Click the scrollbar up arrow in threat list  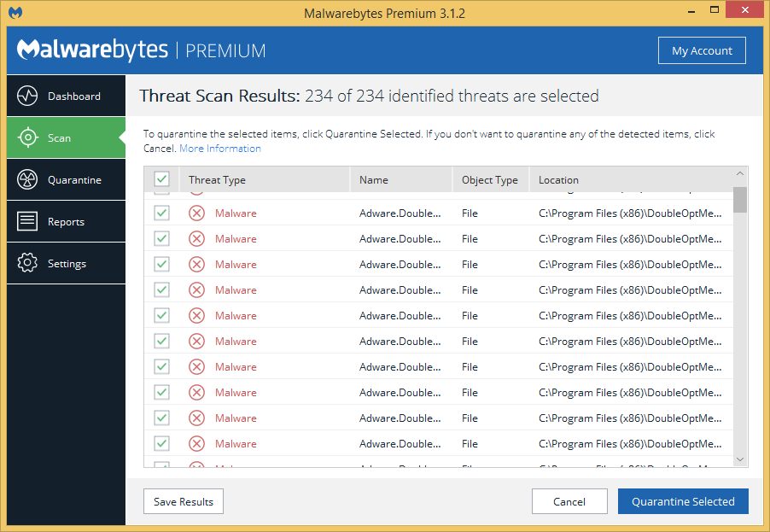click(x=740, y=174)
